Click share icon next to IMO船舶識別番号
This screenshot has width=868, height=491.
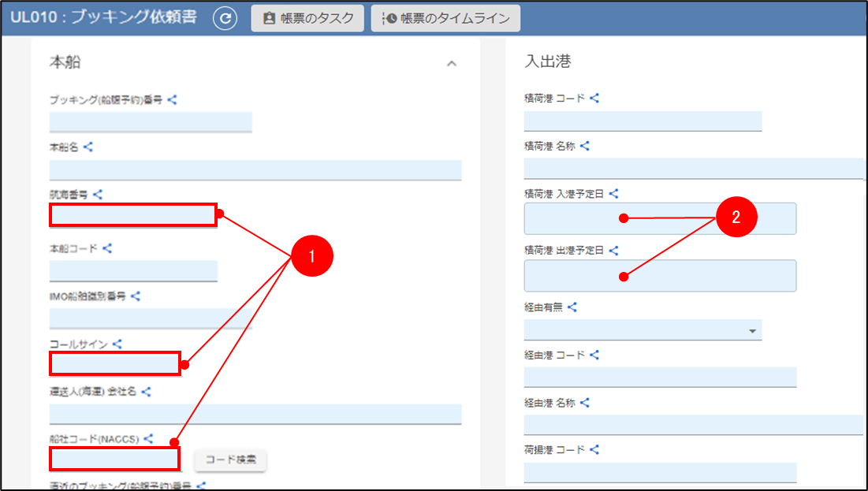pos(136,296)
